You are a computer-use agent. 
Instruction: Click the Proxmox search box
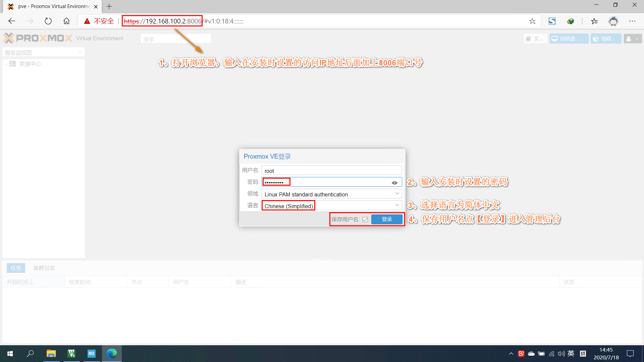pos(176,39)
